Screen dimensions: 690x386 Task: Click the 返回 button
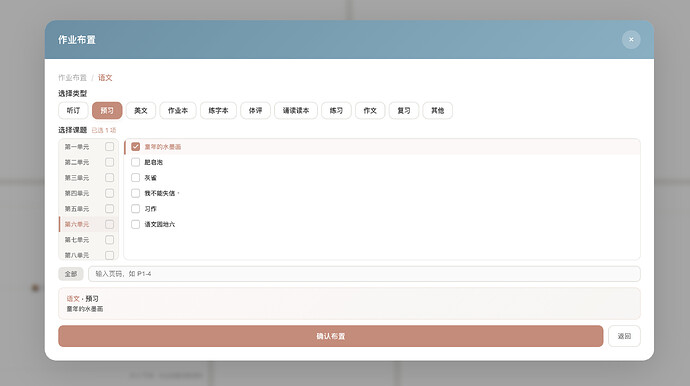tap(624, 336)
